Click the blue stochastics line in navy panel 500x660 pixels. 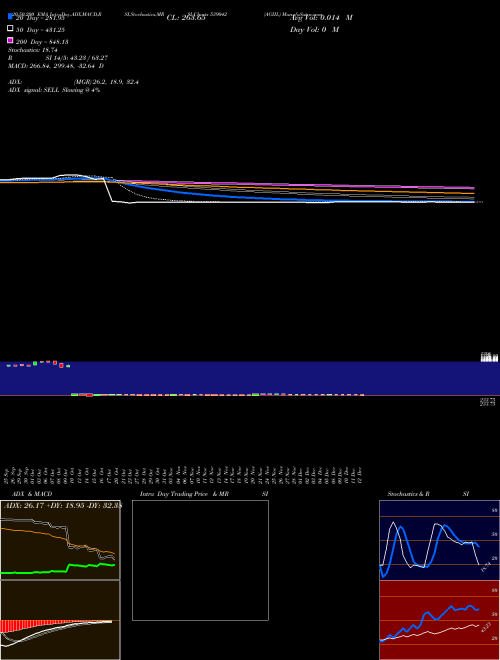click(429, 551)
